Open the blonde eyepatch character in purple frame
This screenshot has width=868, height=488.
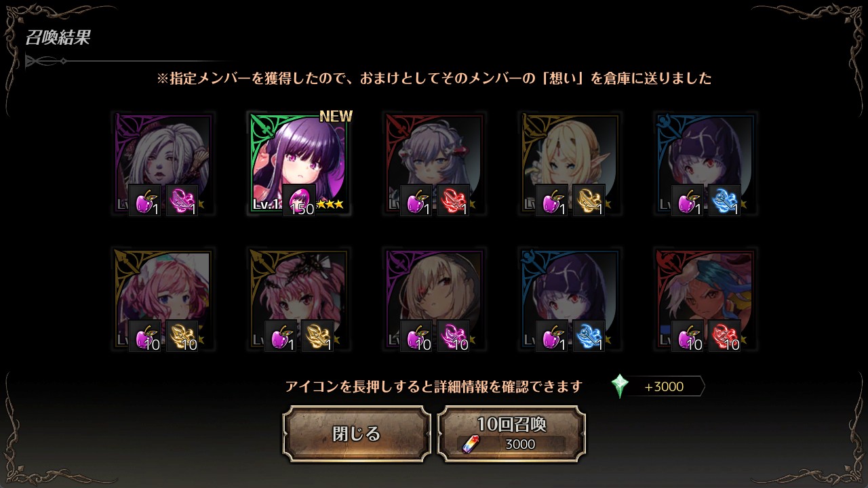pos(434,299)
